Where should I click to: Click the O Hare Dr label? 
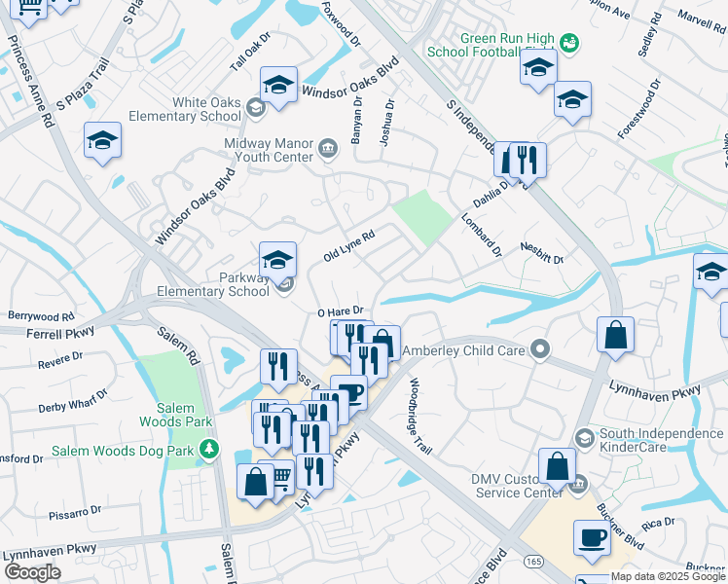341,311
